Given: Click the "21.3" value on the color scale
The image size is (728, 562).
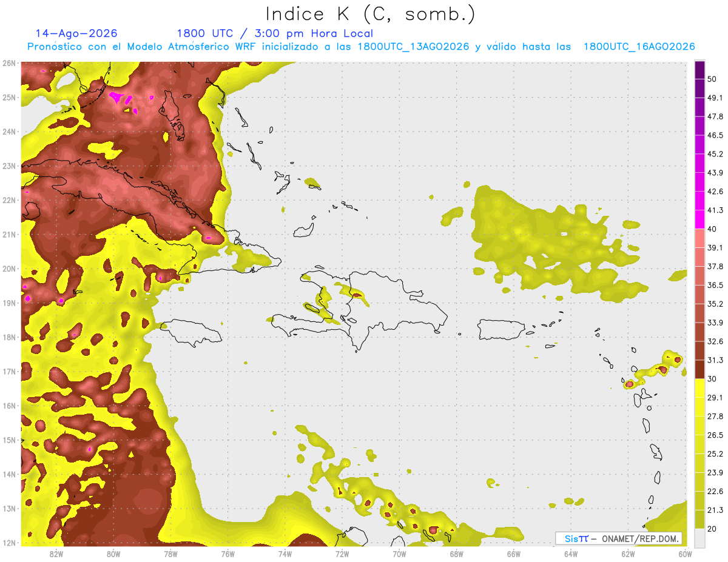Looking at the screenshot, I should coord(716,510).
